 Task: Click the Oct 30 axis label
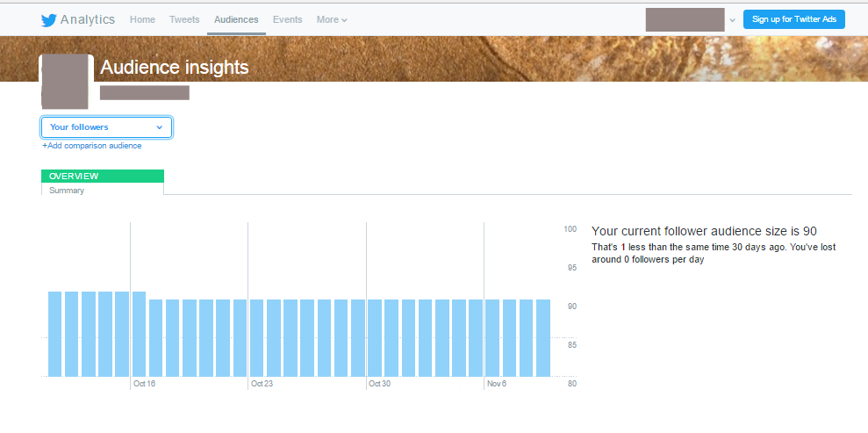[x=380, y=384]
